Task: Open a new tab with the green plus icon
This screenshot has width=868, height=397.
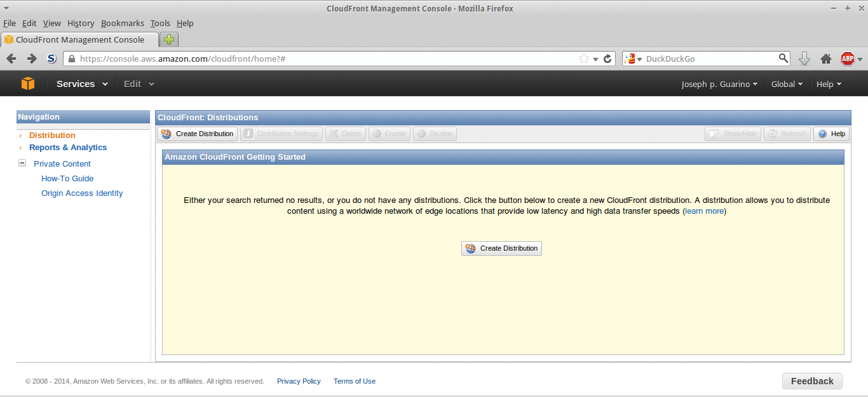Action: click(168, 39)
